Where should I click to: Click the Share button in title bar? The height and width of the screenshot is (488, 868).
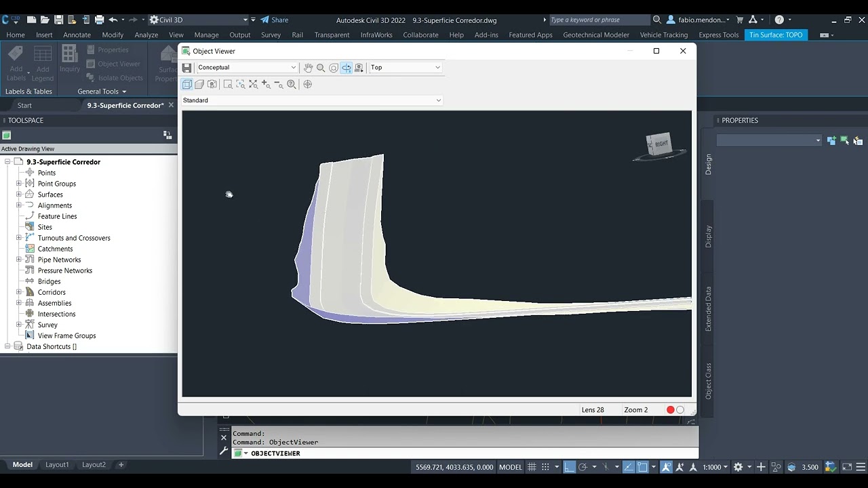[x=275, y=20]
